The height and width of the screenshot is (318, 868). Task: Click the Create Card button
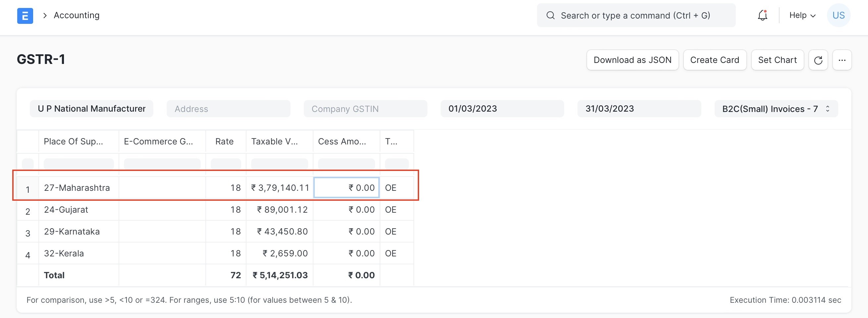point(714,60)
